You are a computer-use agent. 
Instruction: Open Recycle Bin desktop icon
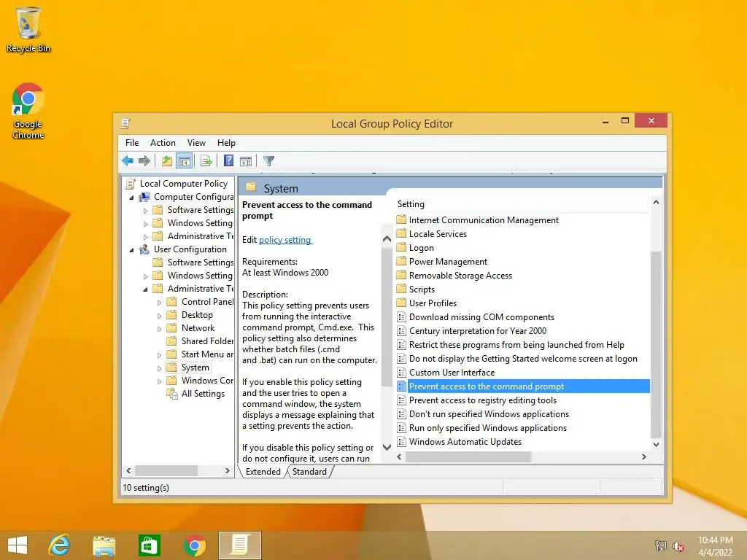28,29
